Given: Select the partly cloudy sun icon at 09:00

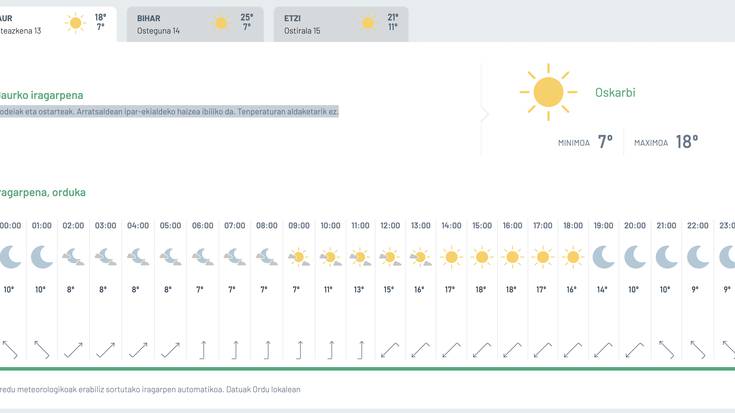Looking at the screenshot, I should click(x=298, y=257).
